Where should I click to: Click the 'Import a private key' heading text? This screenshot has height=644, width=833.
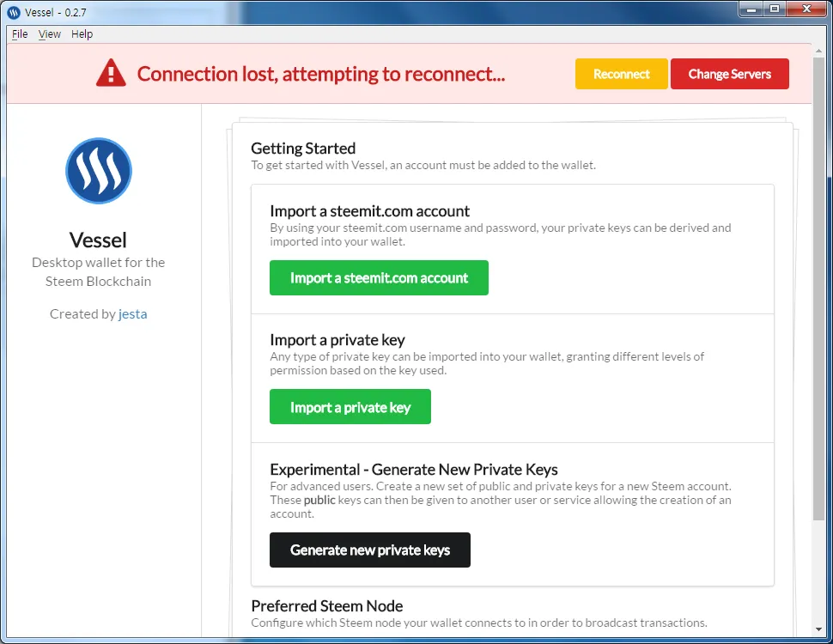[337, 340]
